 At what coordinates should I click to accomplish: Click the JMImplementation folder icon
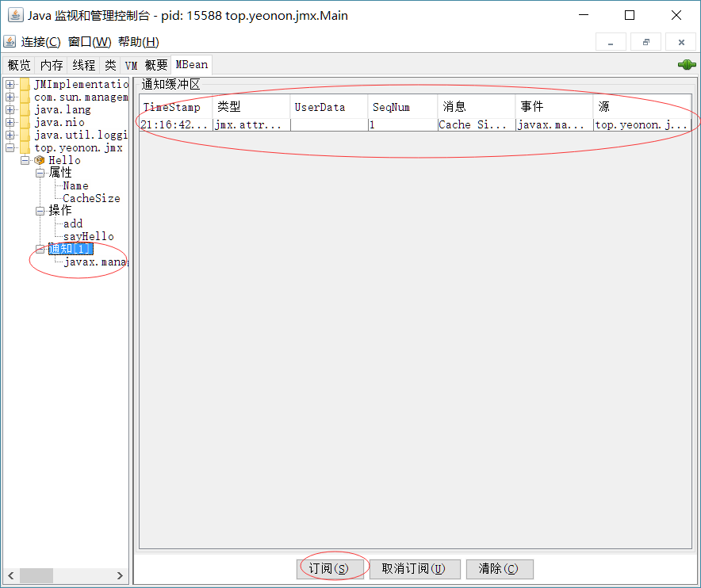tap(25, 84)
